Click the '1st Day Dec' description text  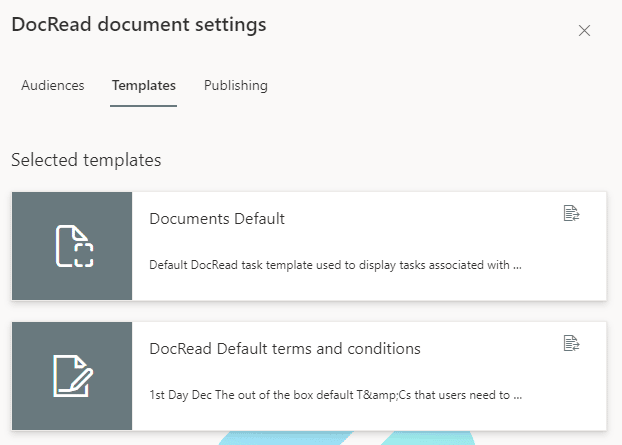(335, 395)
